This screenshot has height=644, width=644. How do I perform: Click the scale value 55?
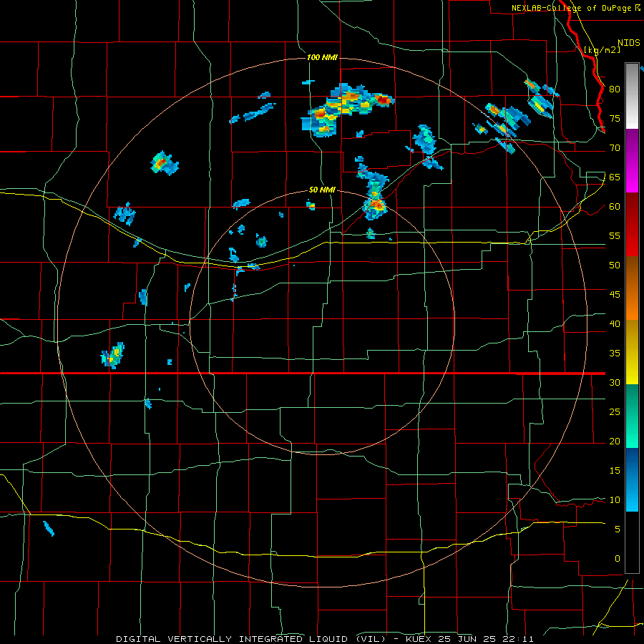[x=615, y=235]
